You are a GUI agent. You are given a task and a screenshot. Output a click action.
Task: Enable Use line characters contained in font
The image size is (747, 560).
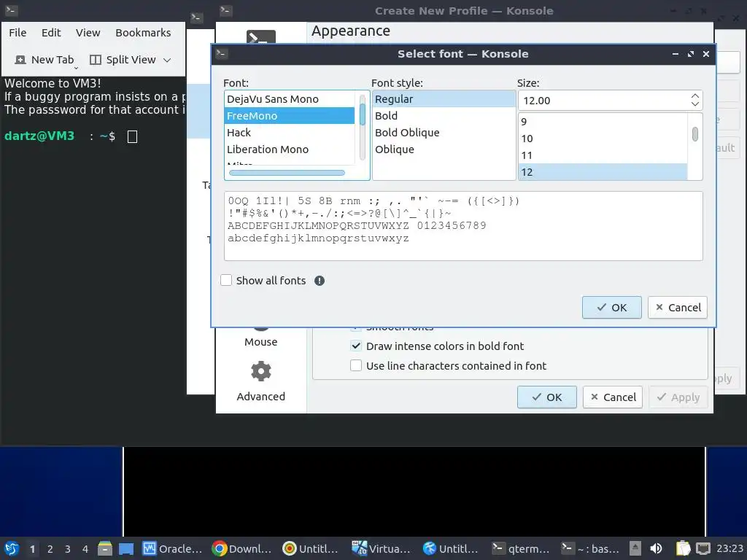356,365
